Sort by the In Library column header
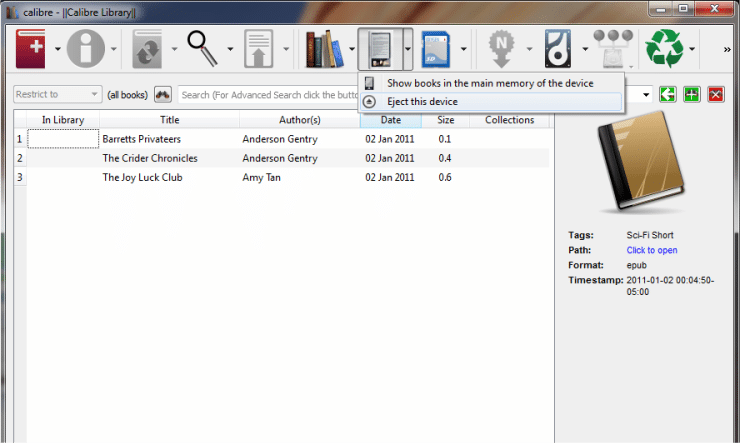This screenshot has height=443, width=740. (63, 120)
